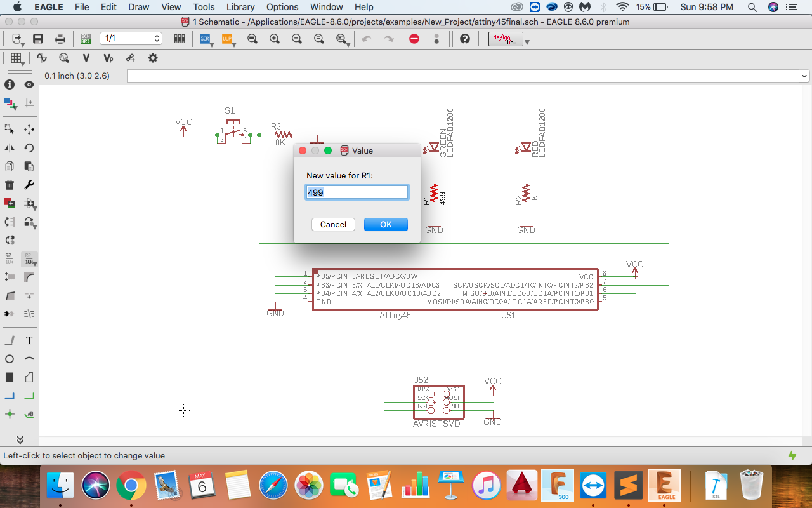Expand more tools chevron in sidebar

(x=20, y=439)
